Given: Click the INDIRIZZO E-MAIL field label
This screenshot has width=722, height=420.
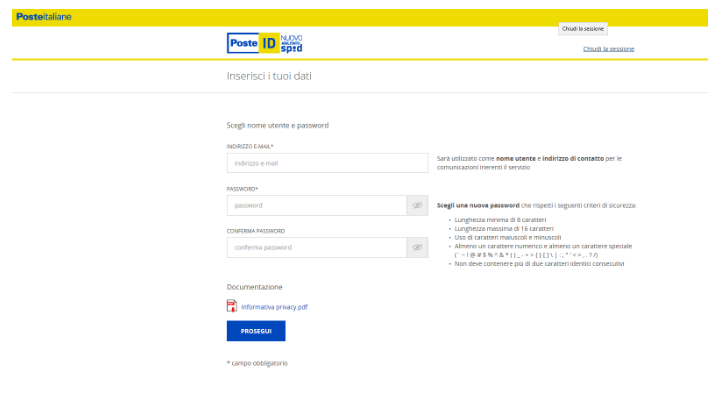Looking at the screenshot, I should point(250,146).
